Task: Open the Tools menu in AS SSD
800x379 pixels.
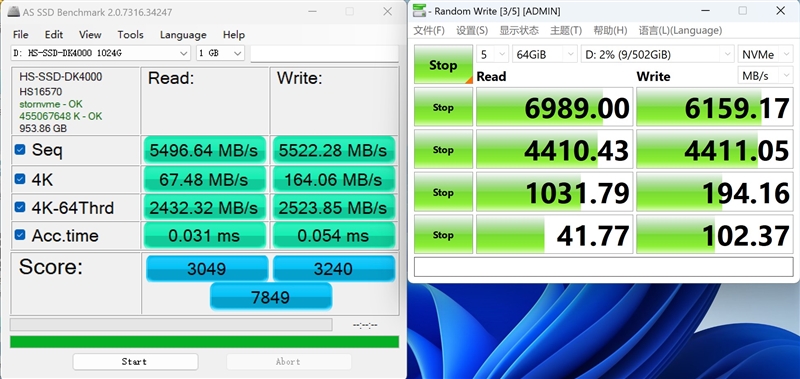Action: [x=130, y=35]
